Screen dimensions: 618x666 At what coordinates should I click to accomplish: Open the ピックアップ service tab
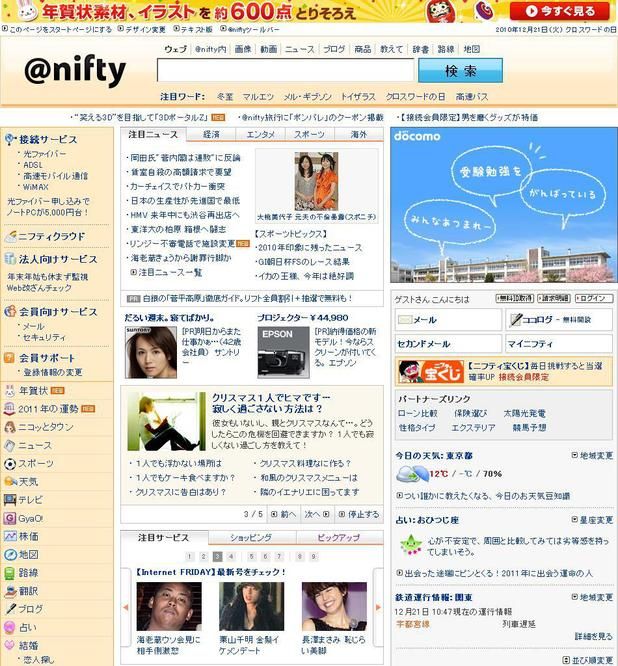point(339,537)
